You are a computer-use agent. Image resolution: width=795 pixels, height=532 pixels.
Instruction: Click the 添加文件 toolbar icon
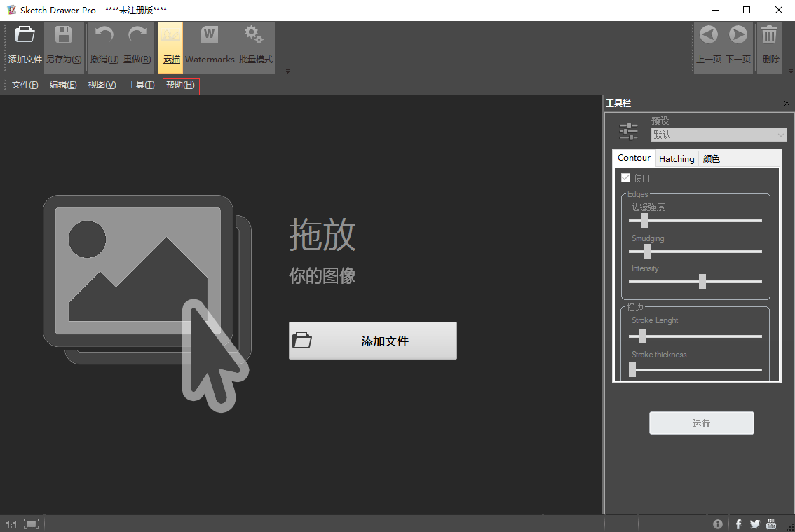tap(25, 42)
